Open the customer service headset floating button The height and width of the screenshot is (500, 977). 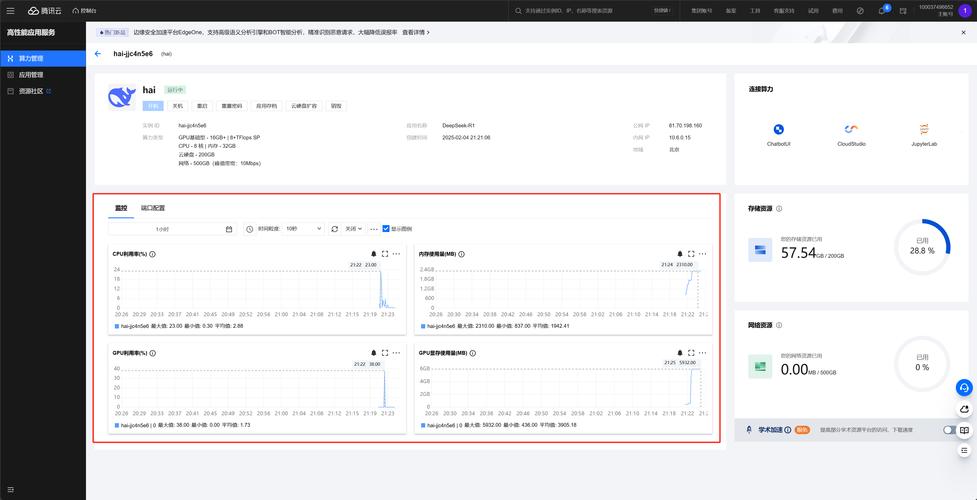[x=964, y=388]
